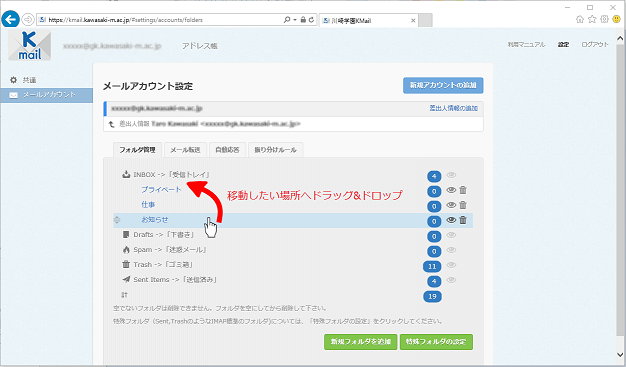Open the 利用マニュアル link
626x367 pixels.
pos(526,45)
